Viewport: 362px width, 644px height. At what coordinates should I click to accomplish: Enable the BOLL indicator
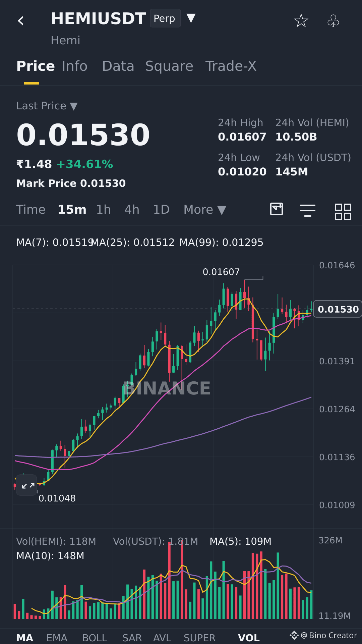pos(95,638)
